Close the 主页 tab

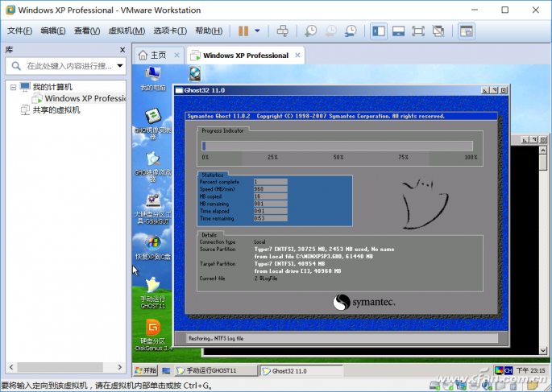(x=176, y=56)
